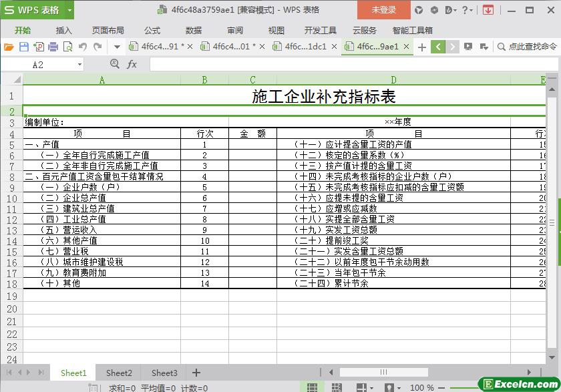Switch to the 开始 ribbon tab
The image size is (561, 392).
(23, 31)
